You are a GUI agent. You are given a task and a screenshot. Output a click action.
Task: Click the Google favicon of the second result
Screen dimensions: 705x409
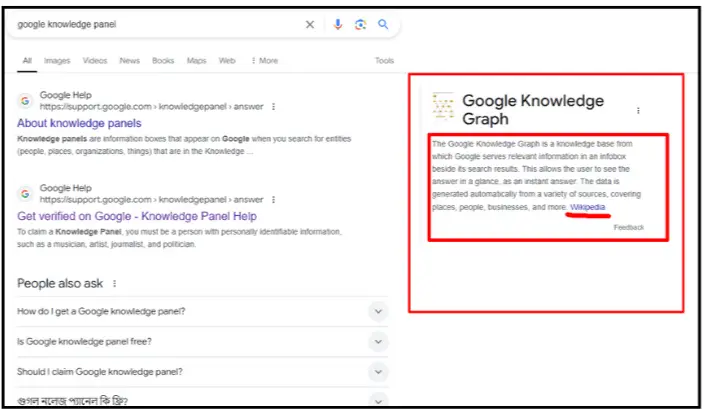25,194
